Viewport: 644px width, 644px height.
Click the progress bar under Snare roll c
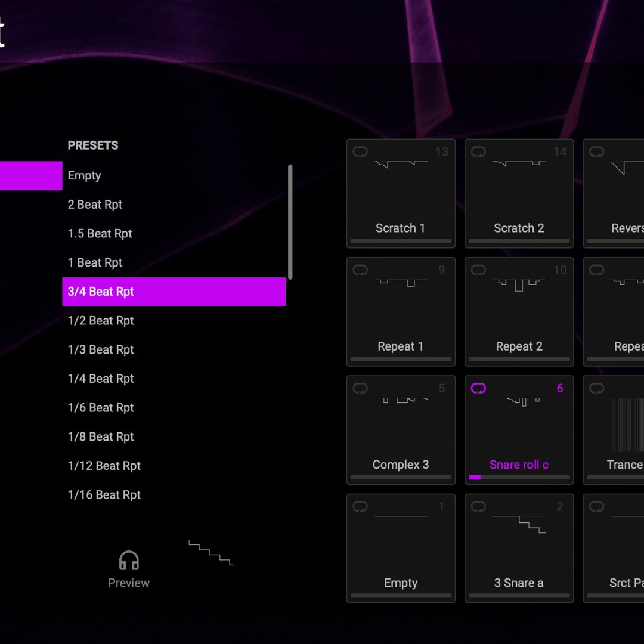pyautogui.click(x=519, y=478)
